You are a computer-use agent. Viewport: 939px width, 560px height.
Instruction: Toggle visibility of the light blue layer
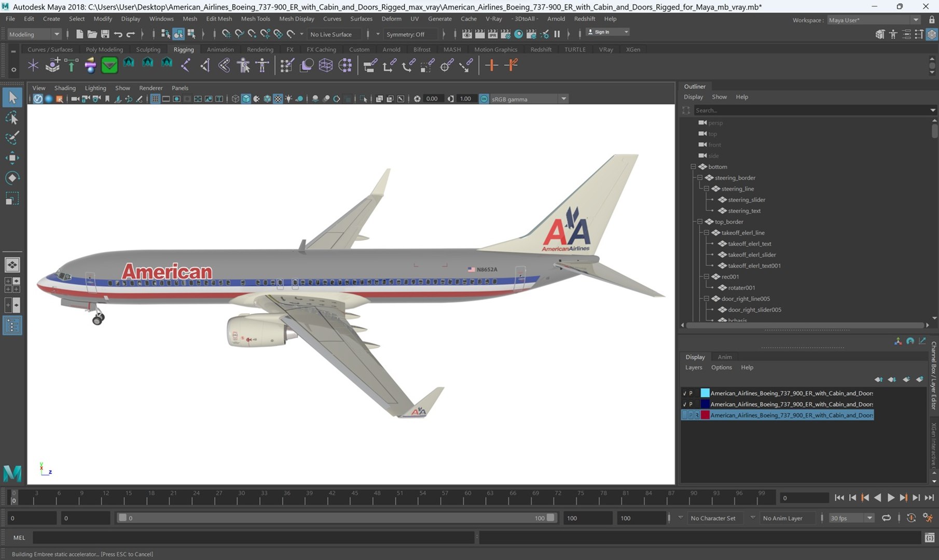point(684,393)
